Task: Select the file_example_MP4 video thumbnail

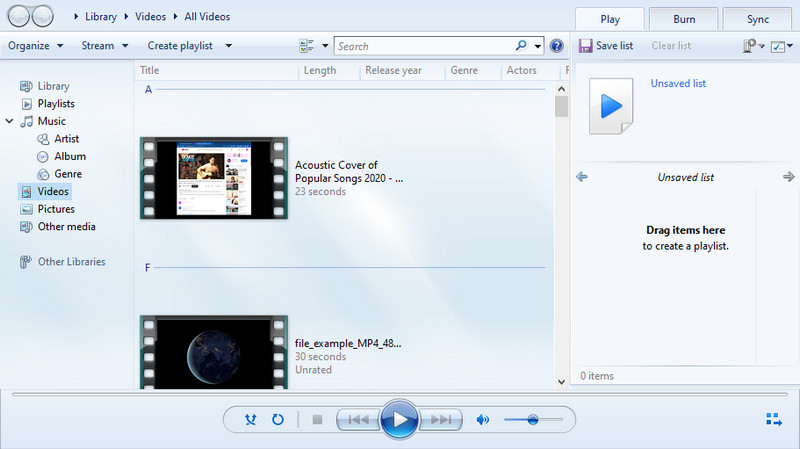Action: (x=214, y=352)
